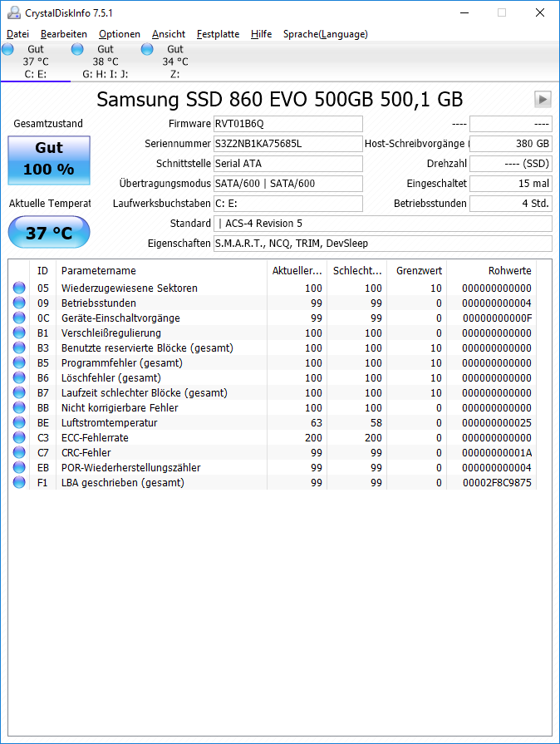Click the blank field beside the ---- label

point(511,124)
